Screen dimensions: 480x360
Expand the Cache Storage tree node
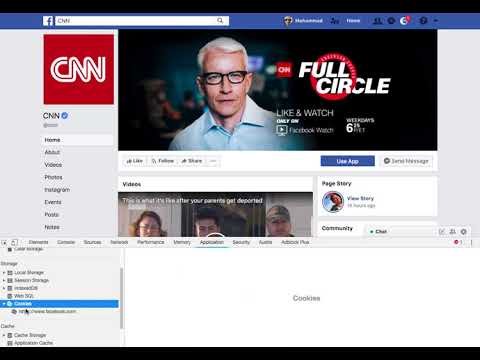(4, 335)
